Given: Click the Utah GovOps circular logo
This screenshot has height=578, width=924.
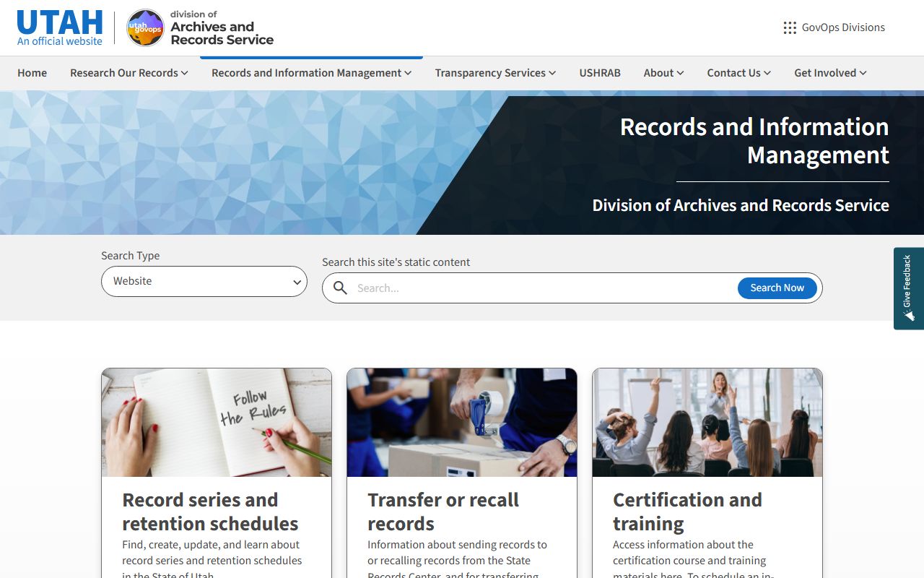Looking at the screenshot, I should coord(145,28).
